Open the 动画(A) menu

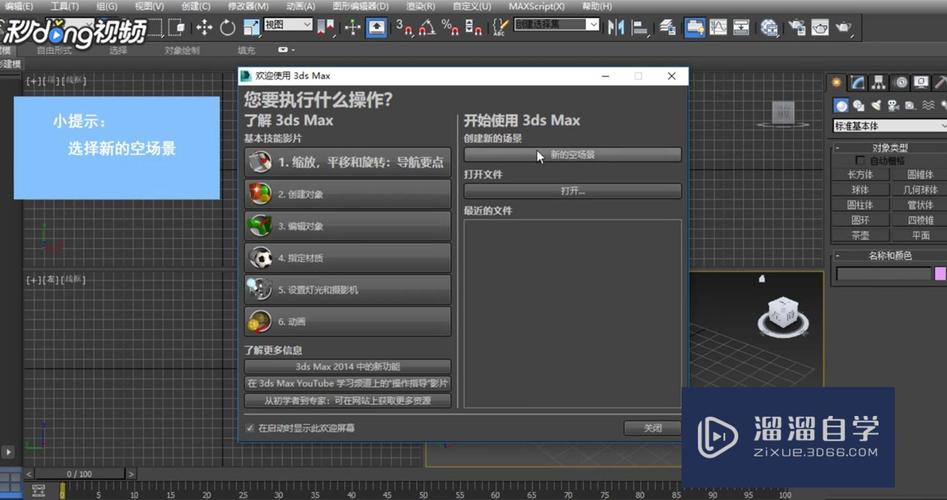[x=300, y=6]
